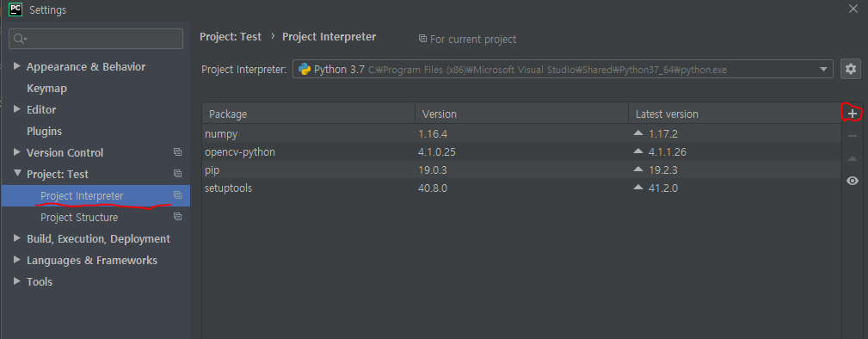Click copy icon beside Project: Test
This screenshot has width=868, height=339.
pyautogui.click(x=178, y=174)
